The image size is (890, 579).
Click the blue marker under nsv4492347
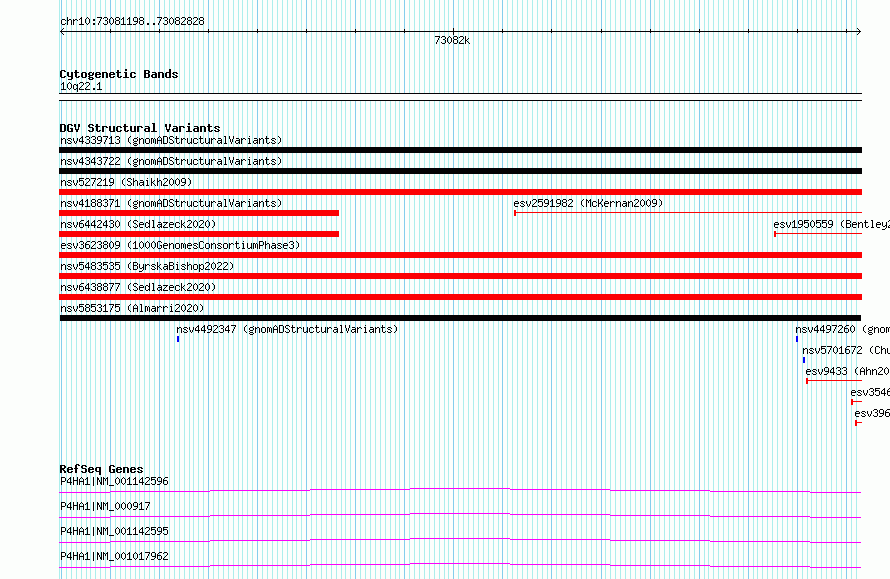pos(178,339)
